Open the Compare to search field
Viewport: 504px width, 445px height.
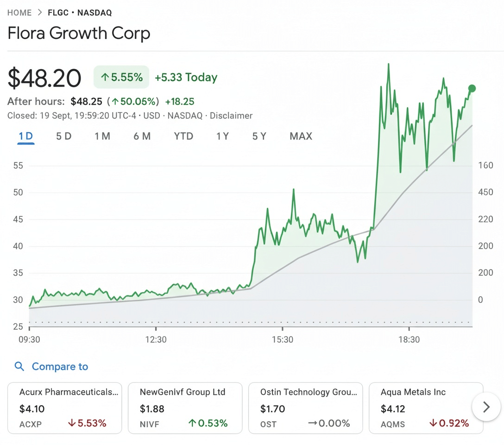(60, 367)
